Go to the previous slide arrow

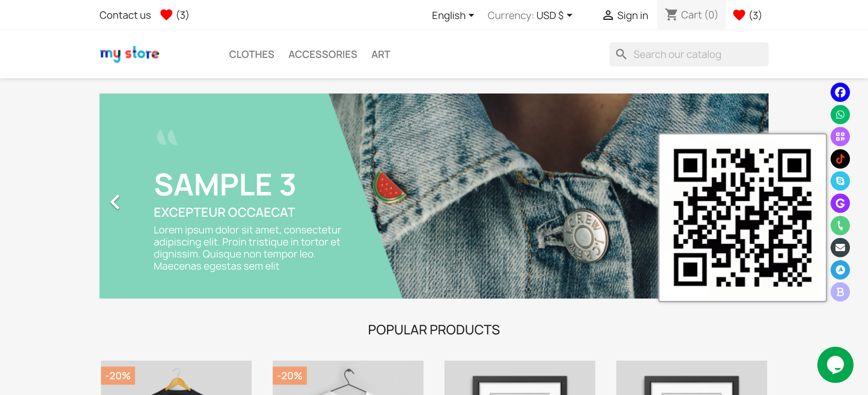[115, 202]
